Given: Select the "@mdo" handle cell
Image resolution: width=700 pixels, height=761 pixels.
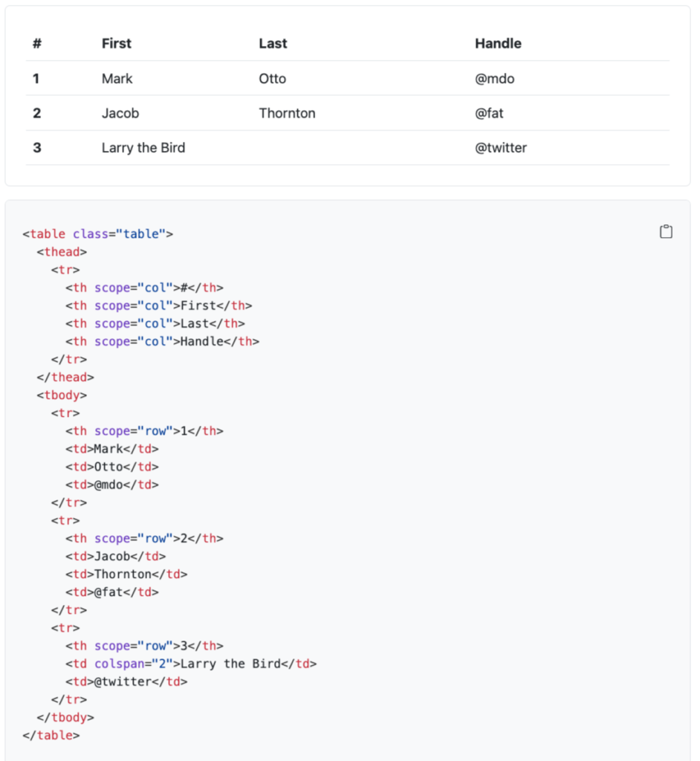Looking at the screenshot, I should click(495, 79).
